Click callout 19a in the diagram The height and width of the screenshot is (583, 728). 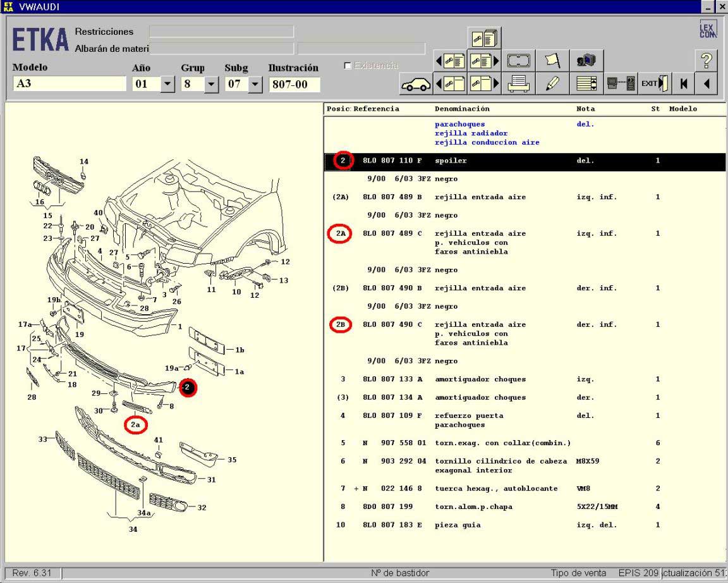172,368
